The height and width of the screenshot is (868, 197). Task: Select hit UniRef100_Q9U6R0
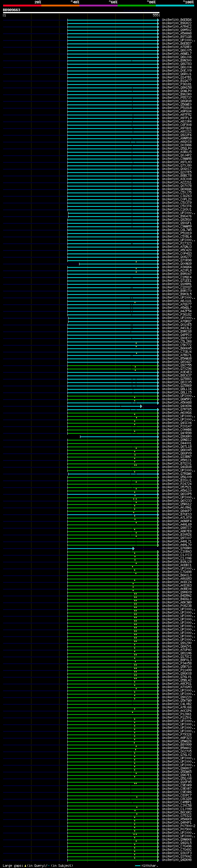(x=177, y=436)
